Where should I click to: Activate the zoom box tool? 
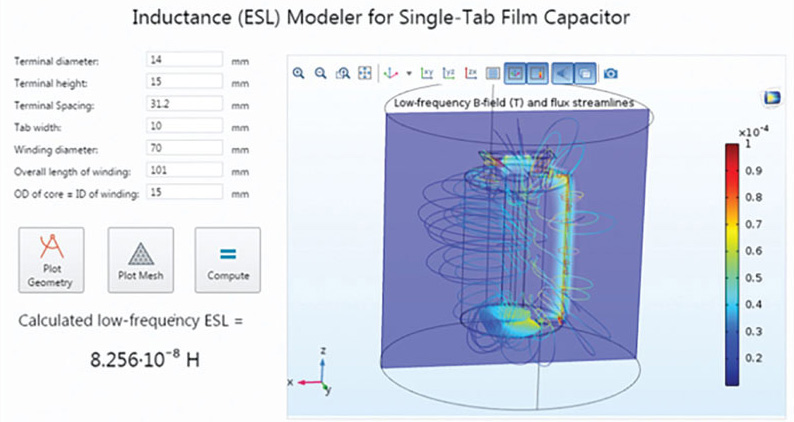[x=343, y=73]
